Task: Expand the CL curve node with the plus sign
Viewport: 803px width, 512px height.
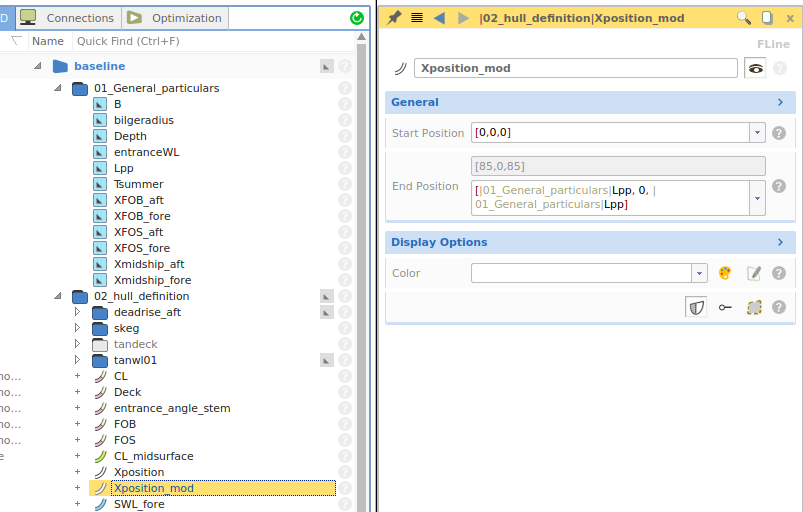Action: pyautogui.click(x=77, y=376)
